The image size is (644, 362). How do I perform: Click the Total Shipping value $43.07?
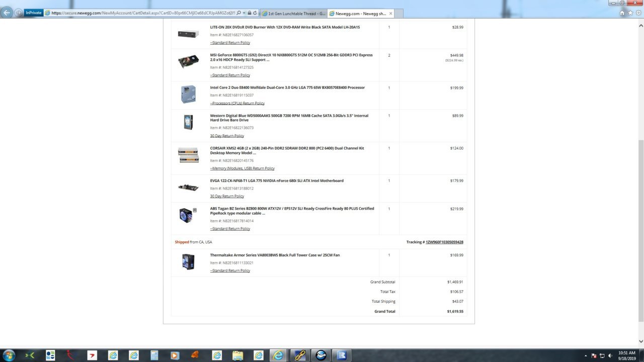pos(458,301)
